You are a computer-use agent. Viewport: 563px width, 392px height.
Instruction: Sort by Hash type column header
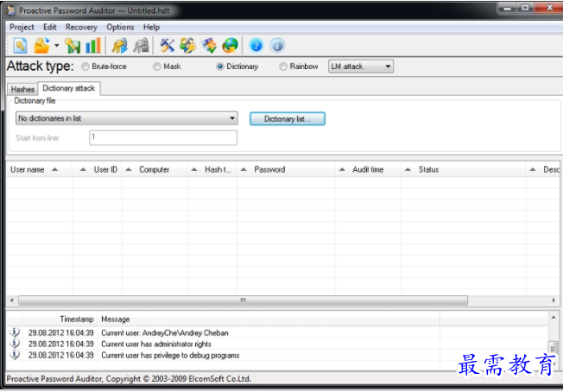pyautogui.click(x=212, y=169)
